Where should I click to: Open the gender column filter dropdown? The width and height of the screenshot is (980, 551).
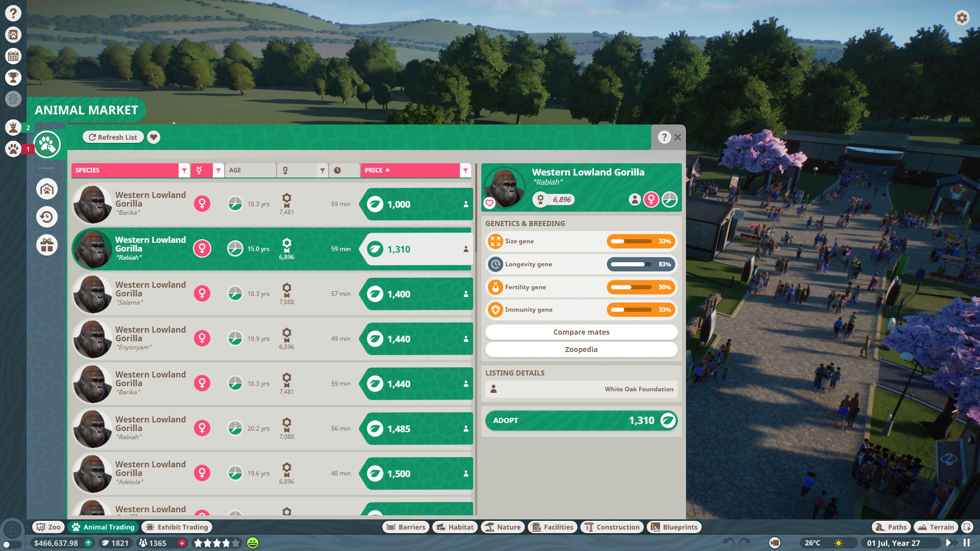pyautogui.click(x=218, y=170)
